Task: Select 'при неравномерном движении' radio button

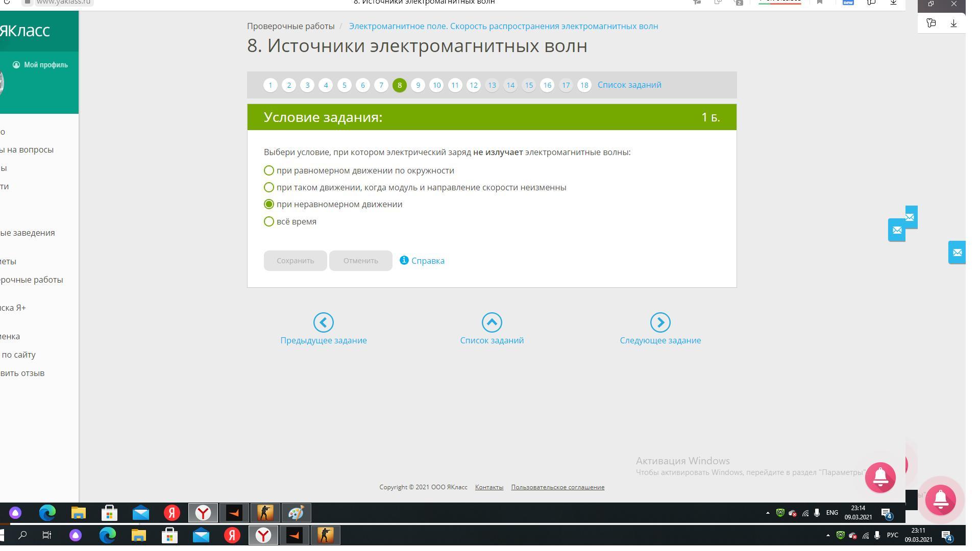Action: coord(269,204)
